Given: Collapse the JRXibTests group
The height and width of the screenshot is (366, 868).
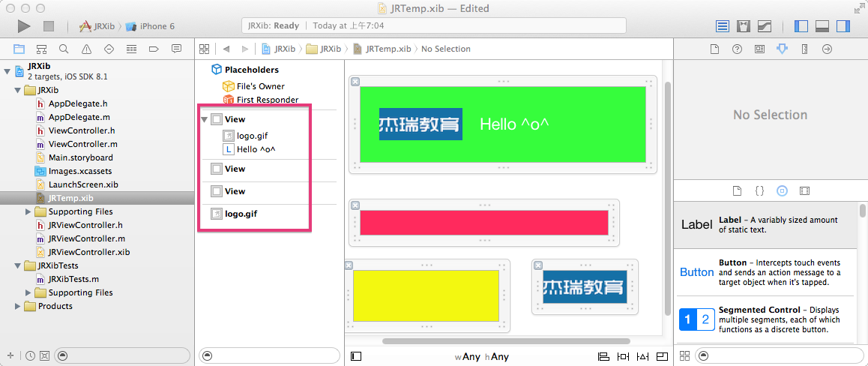Looking at the screenshot, I should [x=18, y=265].
